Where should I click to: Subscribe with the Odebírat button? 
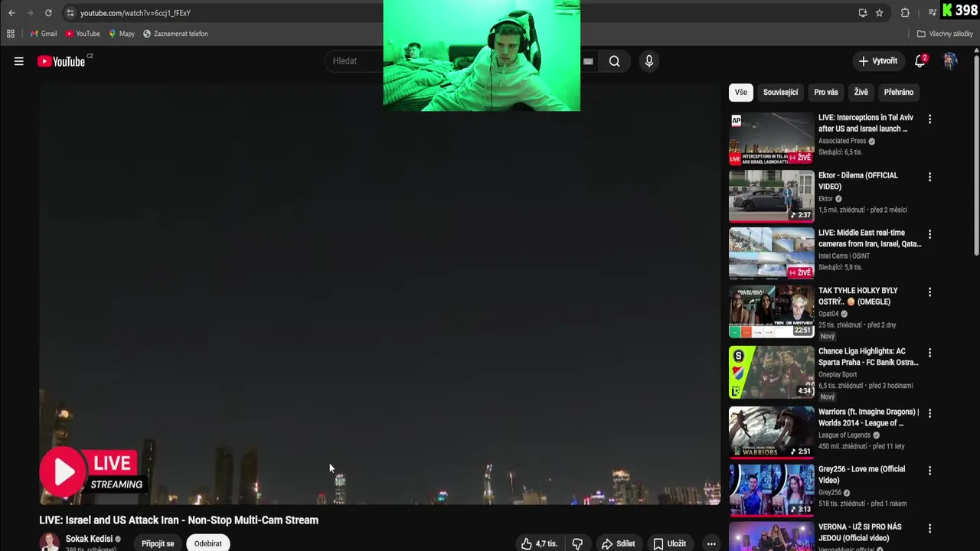[208, 543]
